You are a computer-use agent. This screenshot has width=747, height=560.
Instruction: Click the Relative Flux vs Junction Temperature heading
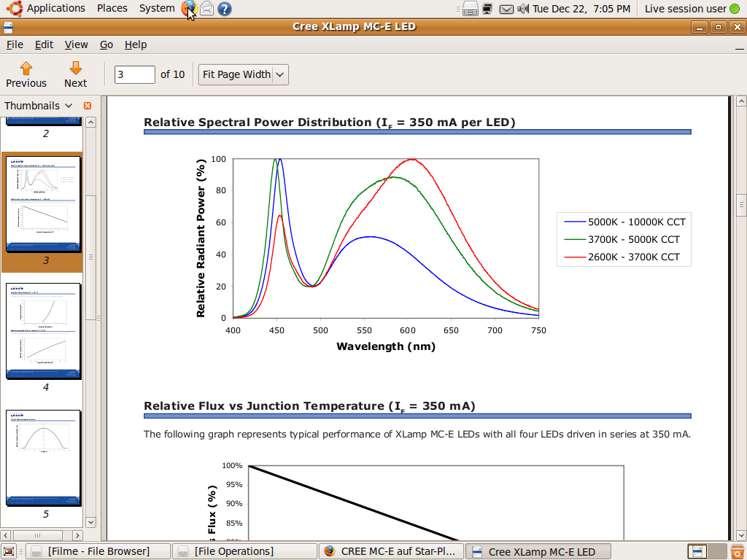click(309, 406)
